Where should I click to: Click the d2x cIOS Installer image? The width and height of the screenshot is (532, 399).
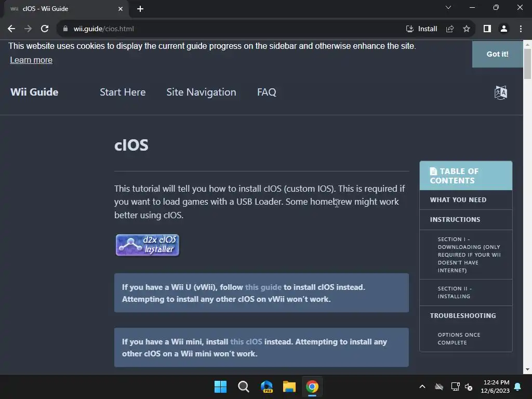pos(148,245)
